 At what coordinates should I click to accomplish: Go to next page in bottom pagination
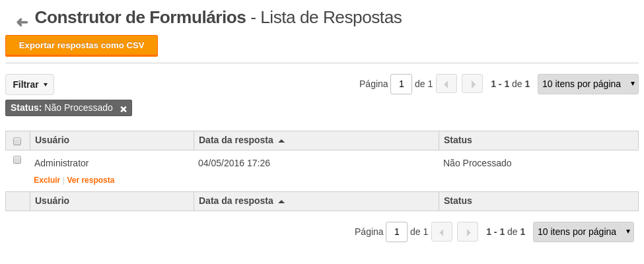point(468,232)
